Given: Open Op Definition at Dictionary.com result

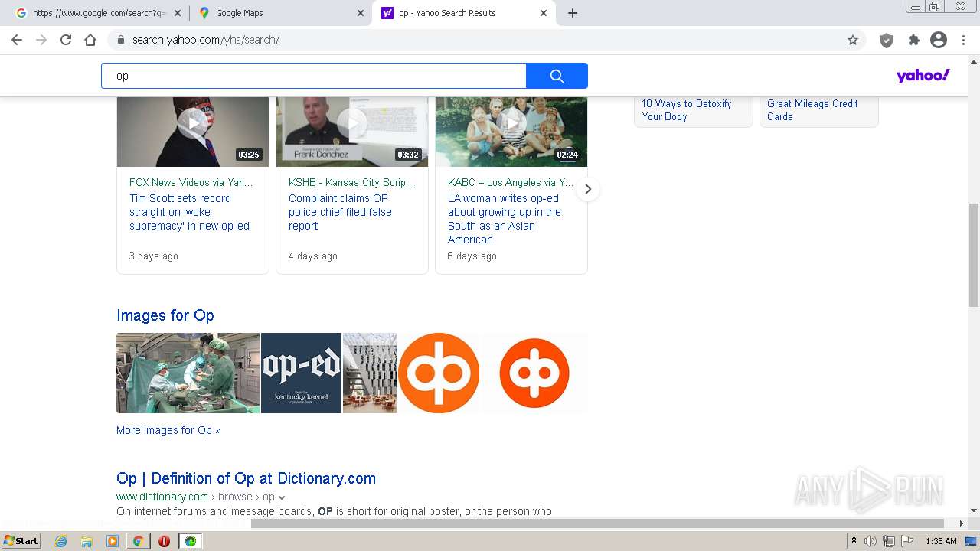Looking at the screenshot, I should (246, 478).
